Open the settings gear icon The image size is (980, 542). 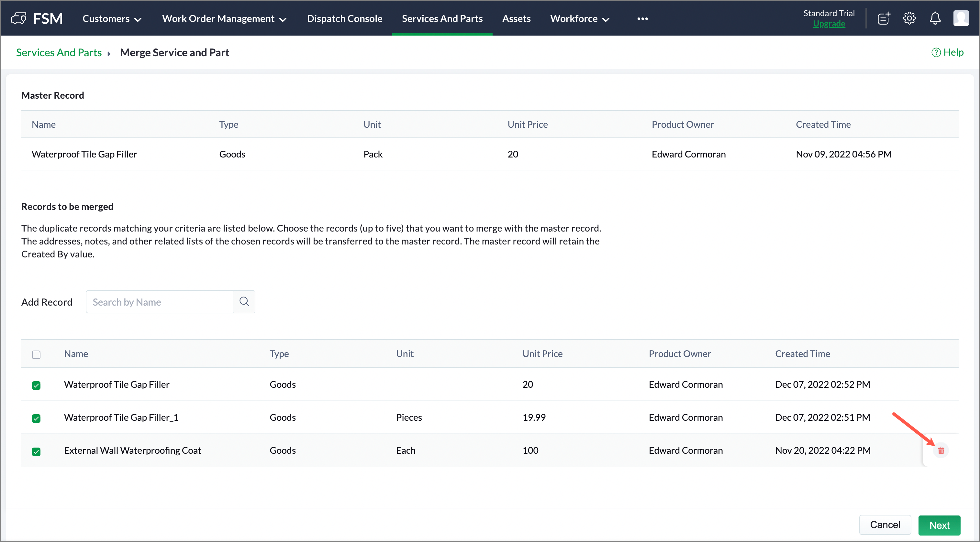(x=909, y=18)
